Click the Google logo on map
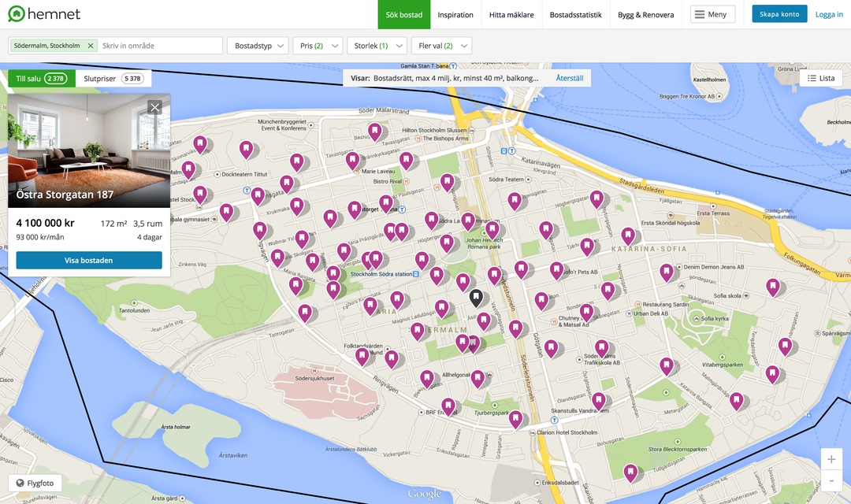The width and height of the screenshot is (851, 504). click(425, 494)
